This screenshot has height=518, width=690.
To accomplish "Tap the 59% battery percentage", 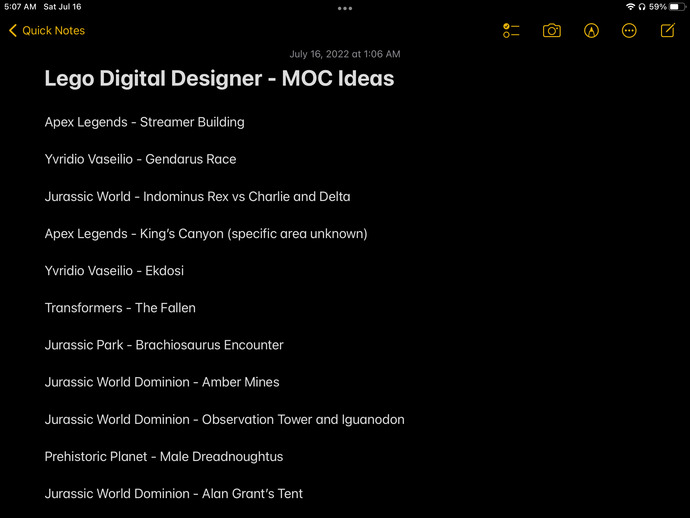I will point(657,7).
